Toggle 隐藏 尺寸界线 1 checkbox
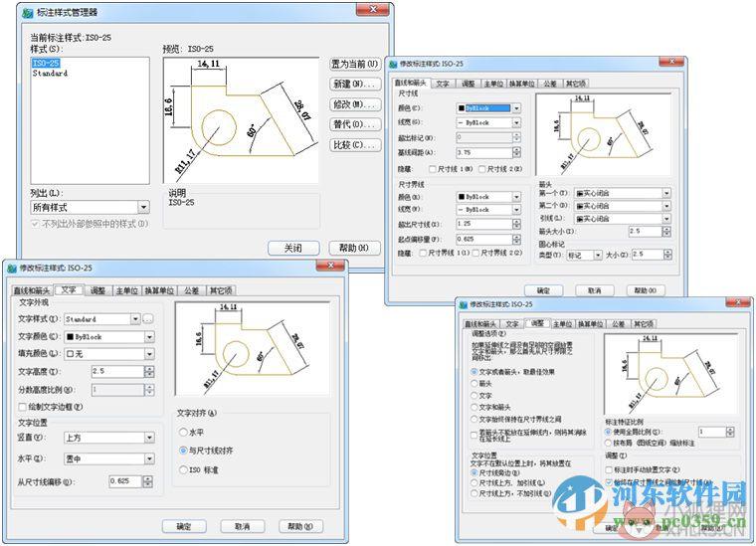This screenshot has height=546, width=756. pyautogui.click(x=423, y=253)
